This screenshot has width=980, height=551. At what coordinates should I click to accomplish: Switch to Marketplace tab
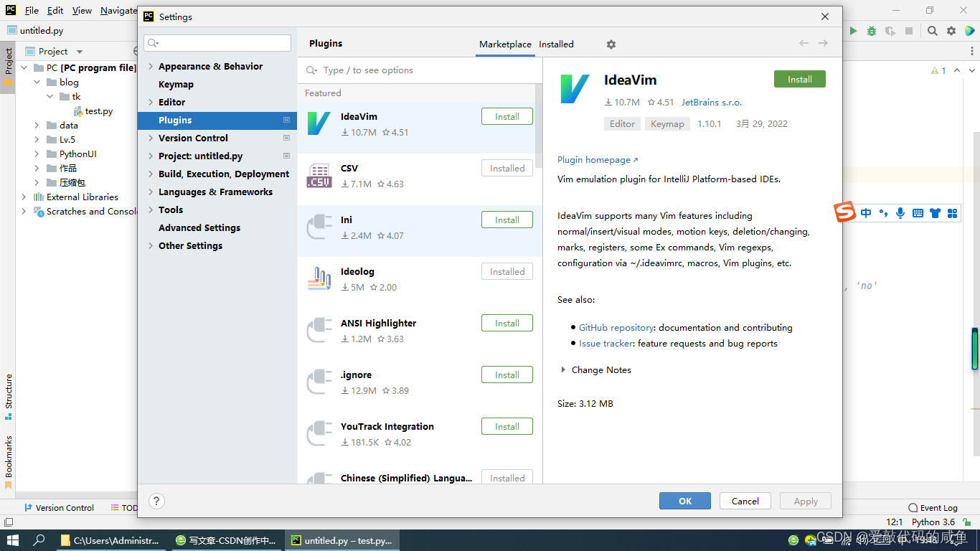click(x=505, y=44)
